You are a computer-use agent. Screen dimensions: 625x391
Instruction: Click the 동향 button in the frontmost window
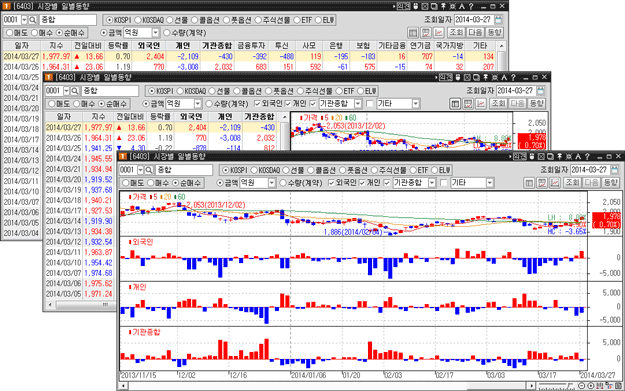point(610,183)
